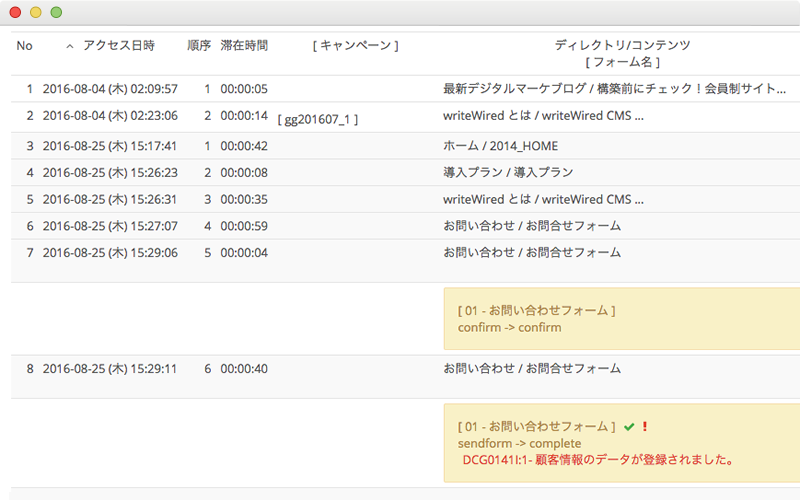Click the ディレクトリ/コンテンツ column header

pos(622,45)
